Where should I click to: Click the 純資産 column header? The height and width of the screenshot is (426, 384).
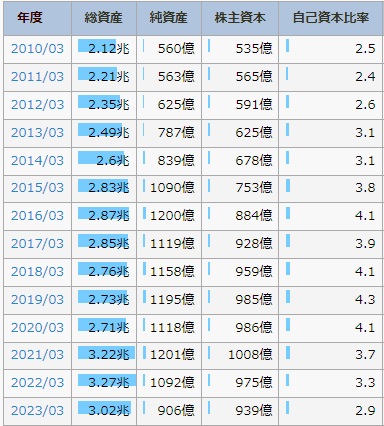coord(169,17)
